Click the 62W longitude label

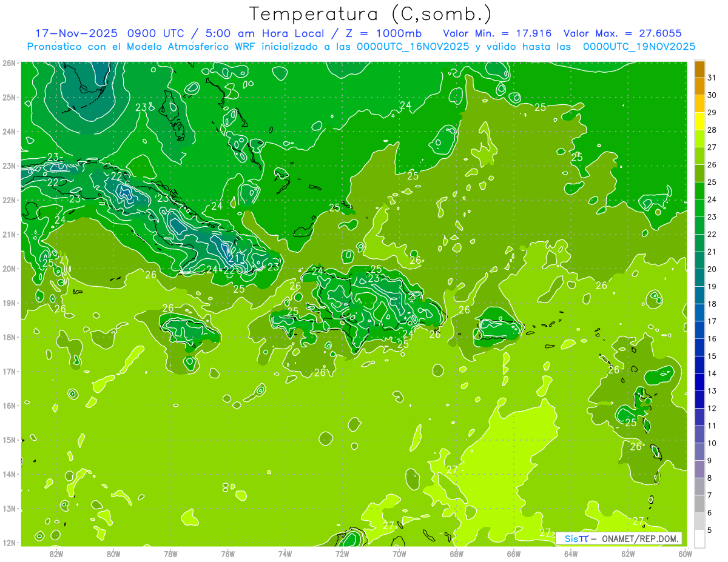[x=628, y=554]
